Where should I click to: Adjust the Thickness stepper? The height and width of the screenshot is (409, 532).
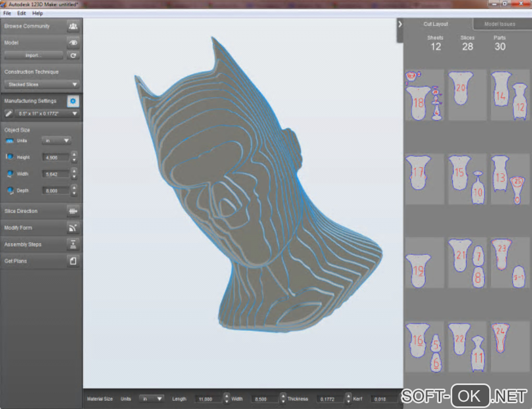coord(348,398)
